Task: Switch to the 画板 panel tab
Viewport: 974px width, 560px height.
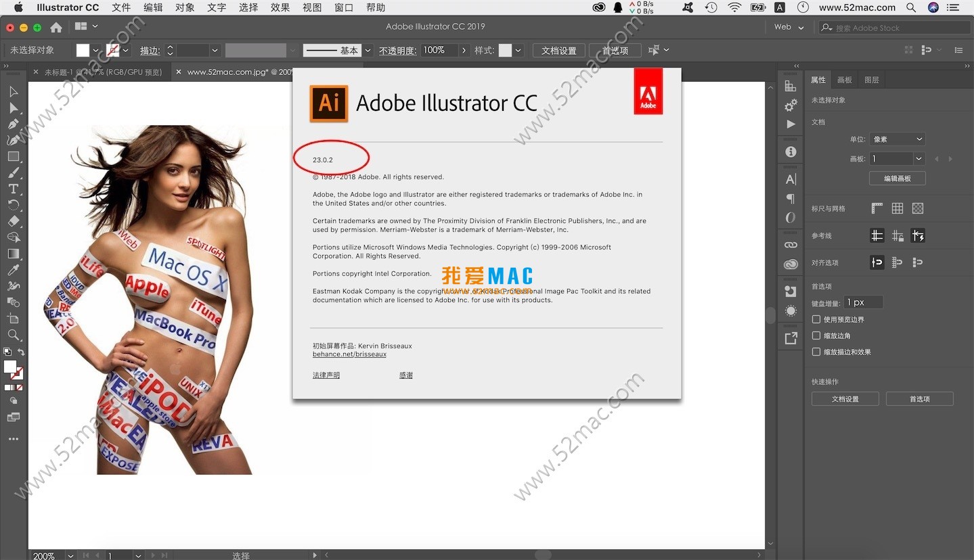Action: 844,80
